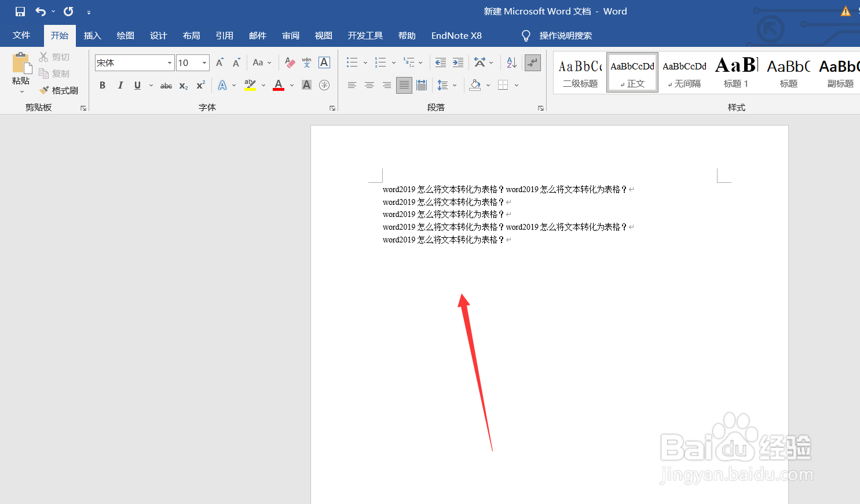Open clipboard pane dialog launcher
Image resolution: width=860 pixels, height=504 pixels.
point(83,108)
